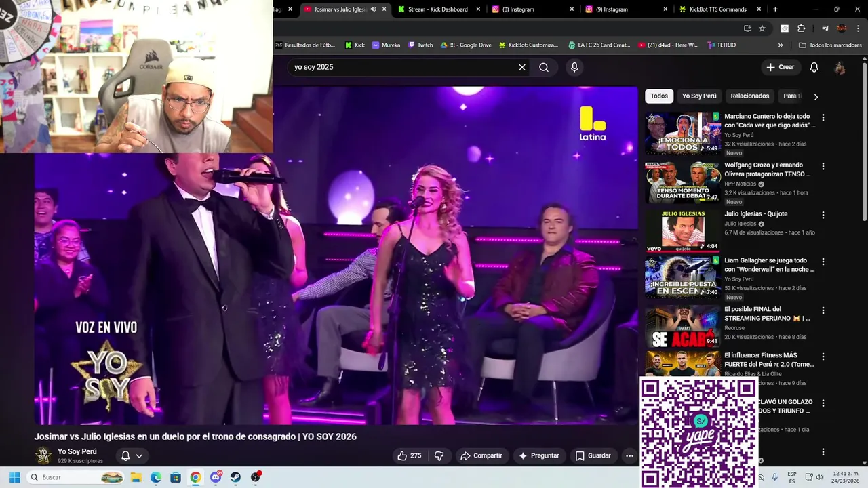Open the channel notification bell dropdown
Viewport: 868px width, 488px height.
pyautogui.click(x=132, y=455)
